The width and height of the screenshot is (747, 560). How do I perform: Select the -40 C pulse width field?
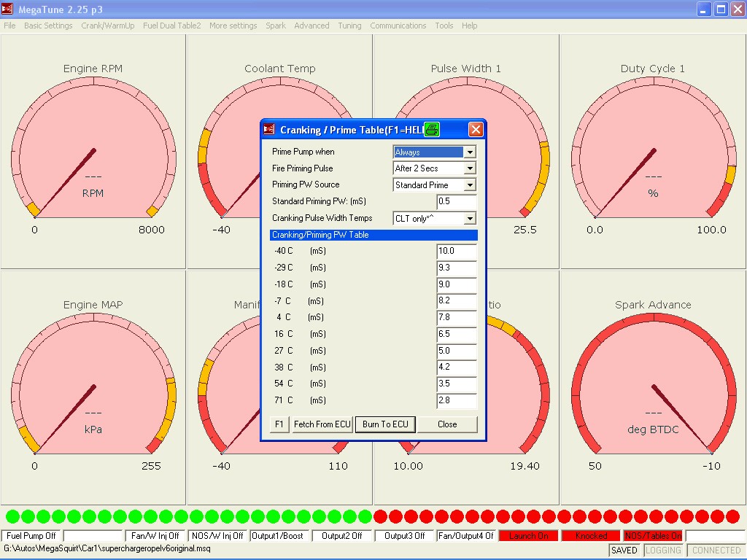coord(457,251)
